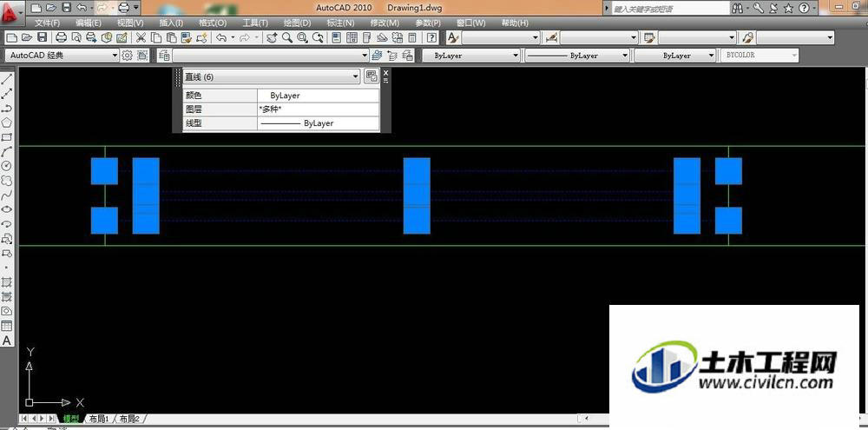868x430 pixels.
Task: Open the 视图(V) menu
Action: pyautogui.click(x=130, y=23)
